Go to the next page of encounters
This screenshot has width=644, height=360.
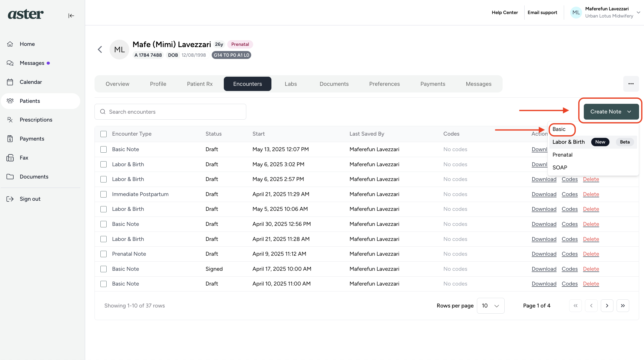[x=607, y=306]
